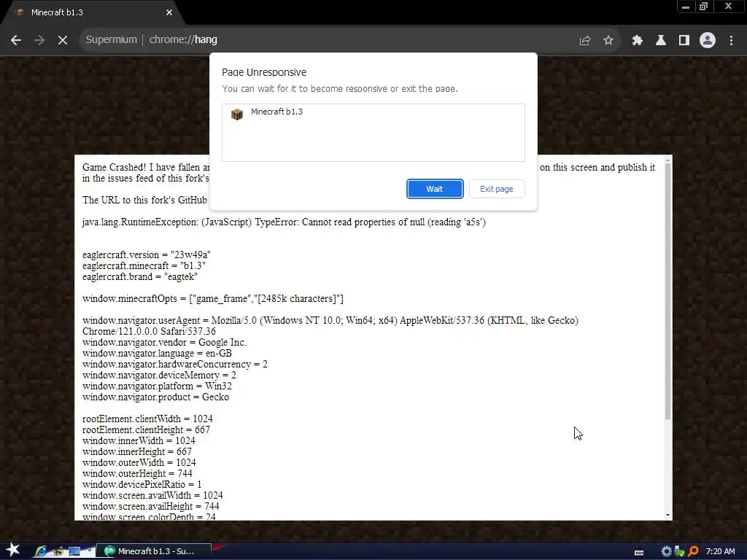Click the window.navigator.hardwareConcurrency line

pos(175,365)
